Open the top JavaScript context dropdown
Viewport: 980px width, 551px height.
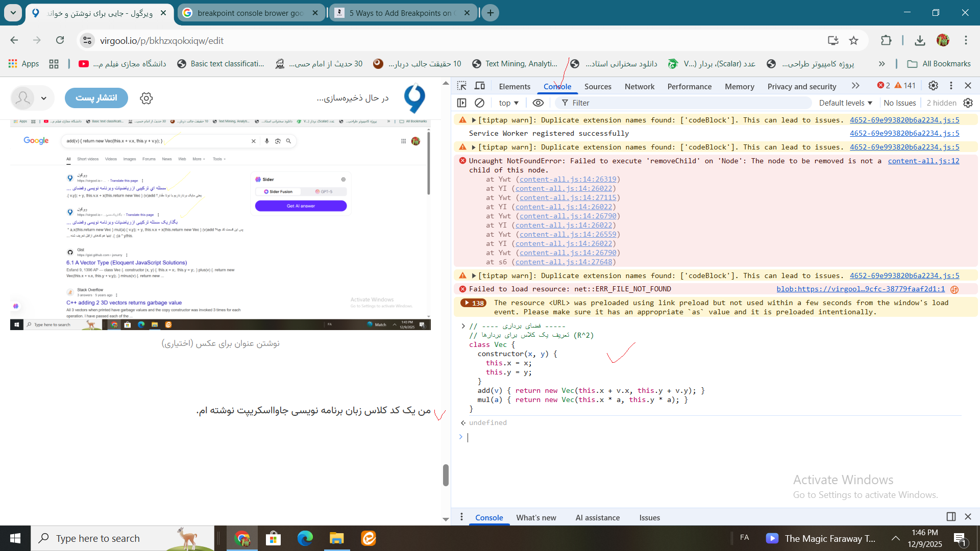pyautogui.click(x=508, y=103)
